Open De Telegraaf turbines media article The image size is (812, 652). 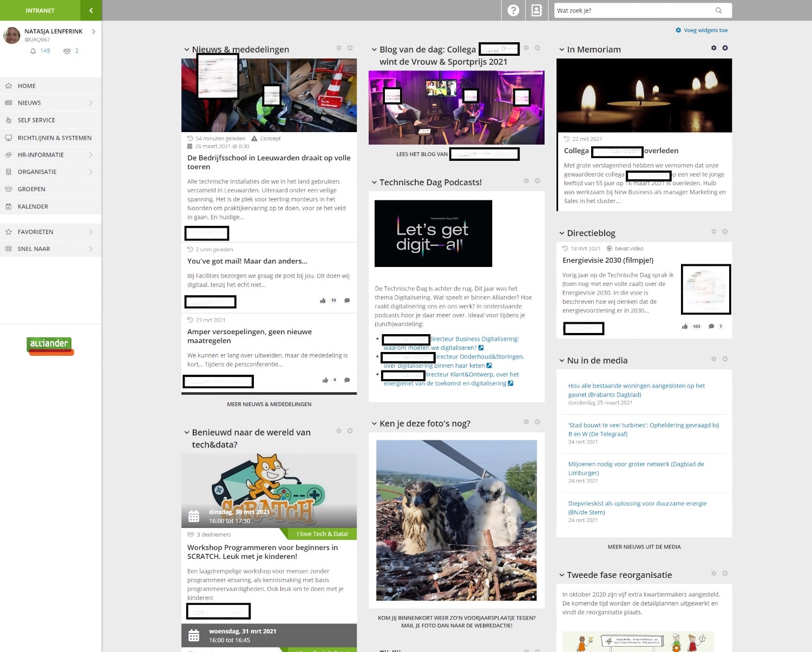point(644,429)
